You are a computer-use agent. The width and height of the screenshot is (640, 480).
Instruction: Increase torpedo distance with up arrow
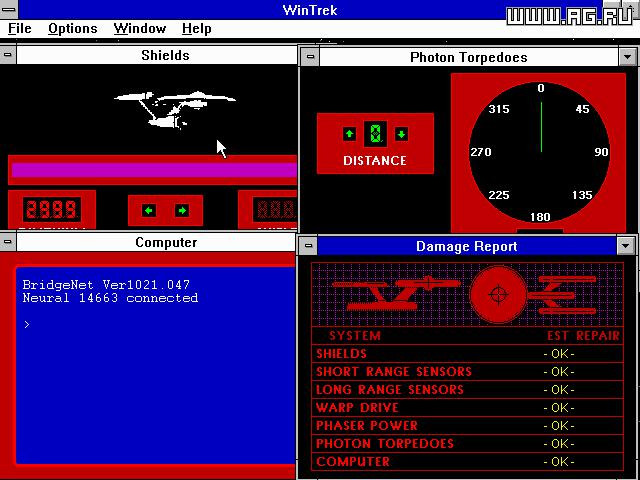click(x=349, y=134)
